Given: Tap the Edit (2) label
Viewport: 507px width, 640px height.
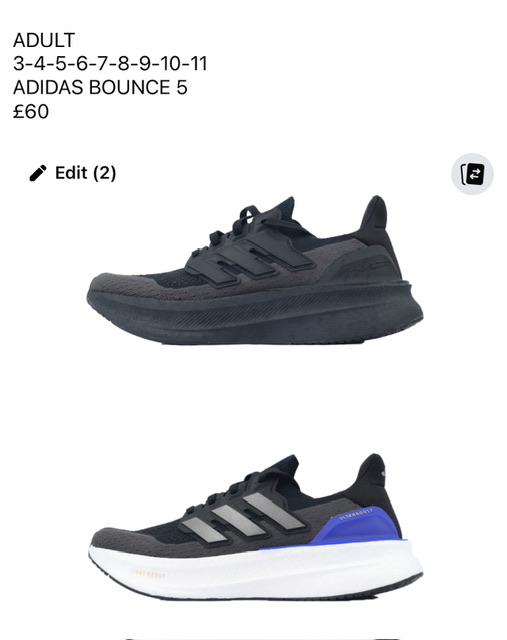Looking at the screenshot, I should [x=85, y=173].
